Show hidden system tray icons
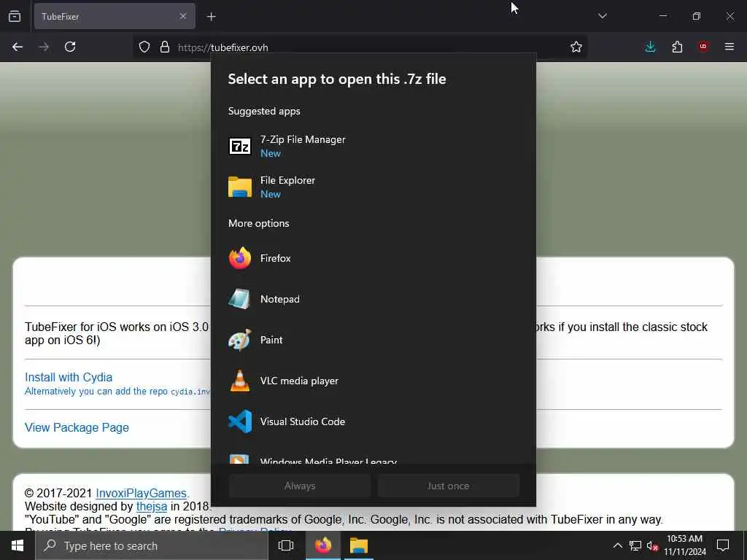 617,545
